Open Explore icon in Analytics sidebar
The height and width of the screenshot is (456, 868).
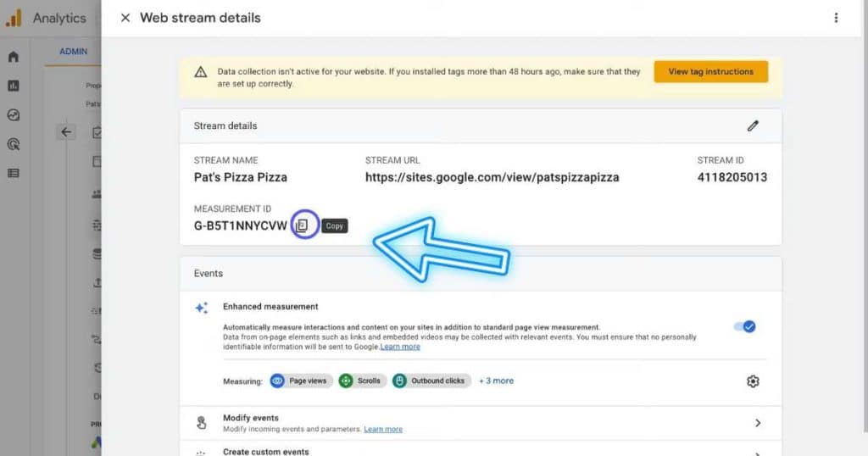click(14, 115)
